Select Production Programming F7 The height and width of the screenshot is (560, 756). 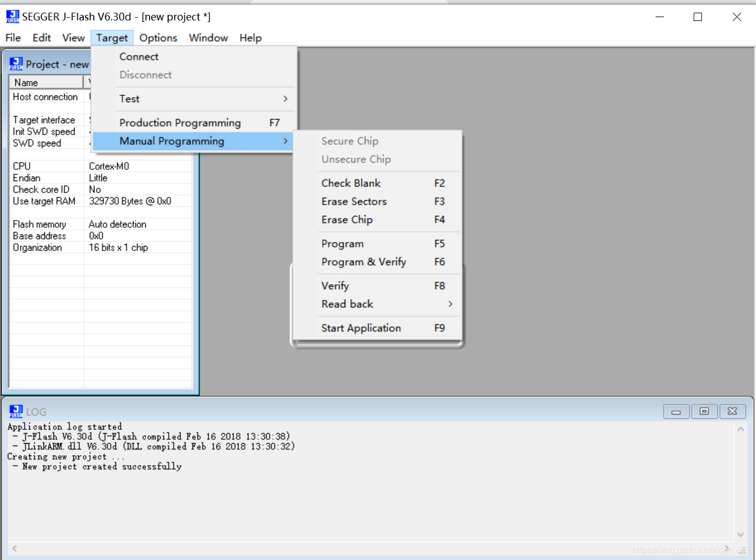click(x=193, y=122)
